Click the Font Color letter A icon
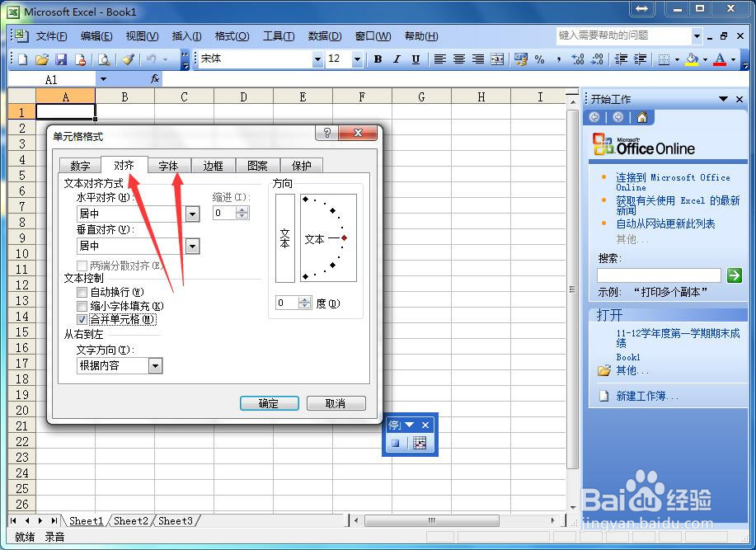Viewport: 756px width, 550px height. tap(720, 59)
